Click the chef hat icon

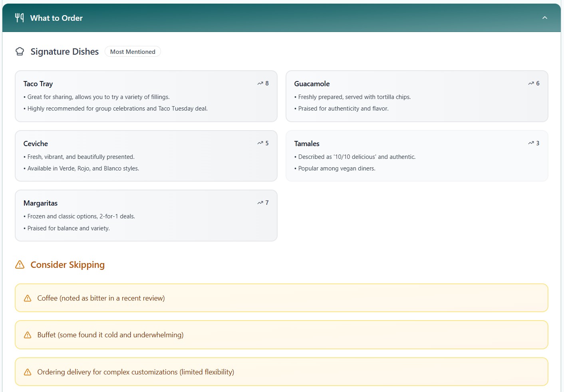(20, 51)
